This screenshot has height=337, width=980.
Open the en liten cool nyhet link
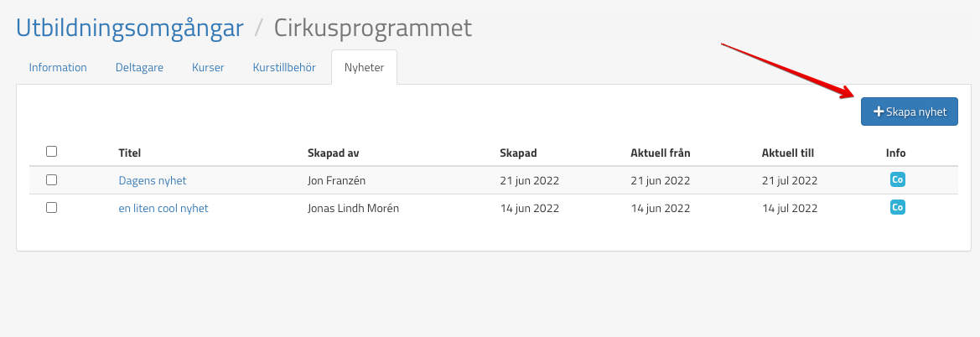tap(163, 209)
